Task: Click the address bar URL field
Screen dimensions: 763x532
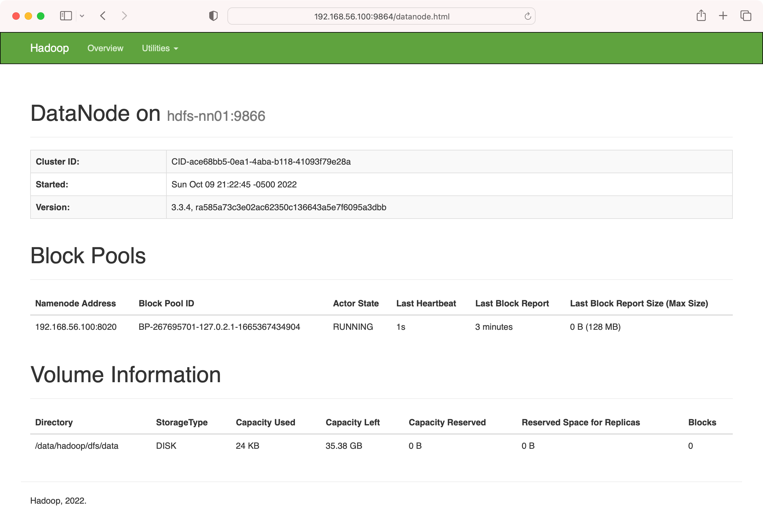Action: [x=381, y=16]
